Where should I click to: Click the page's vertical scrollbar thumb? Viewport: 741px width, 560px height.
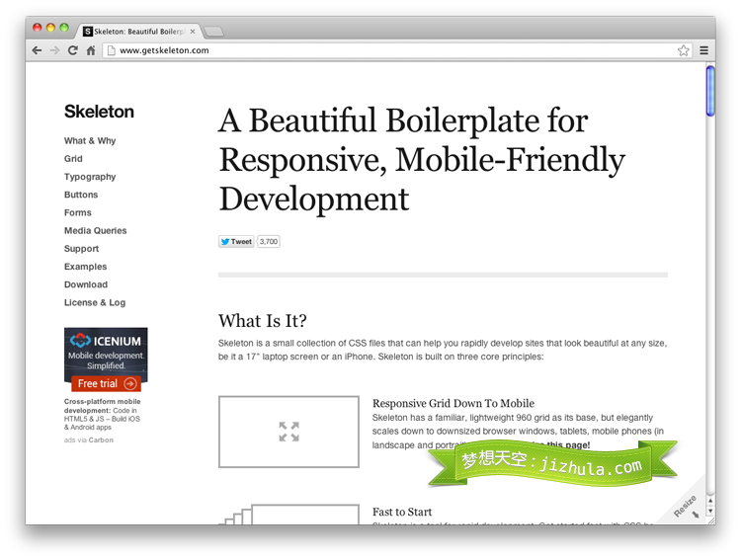[x=710, y=91]
